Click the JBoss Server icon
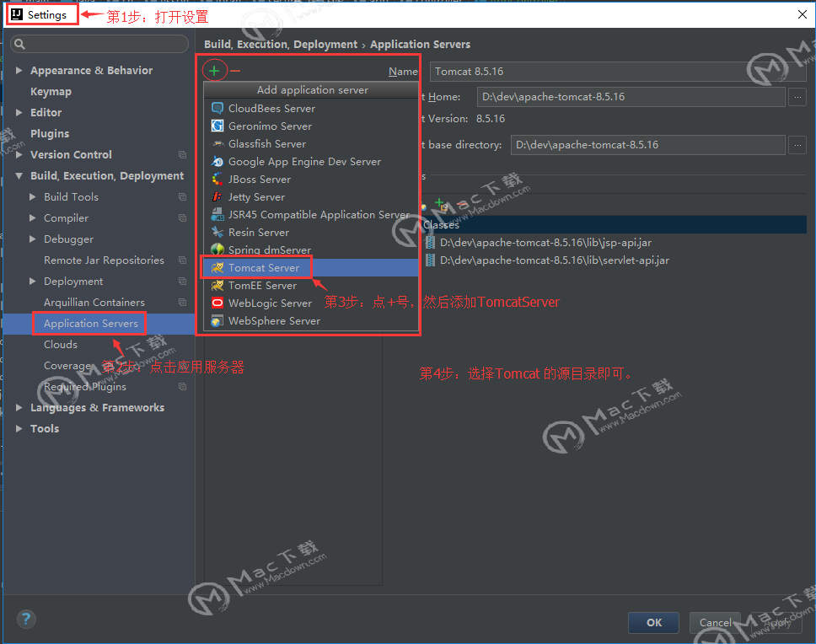The width and height of the screenshot is (816, 644). click(x=217, y=179)
